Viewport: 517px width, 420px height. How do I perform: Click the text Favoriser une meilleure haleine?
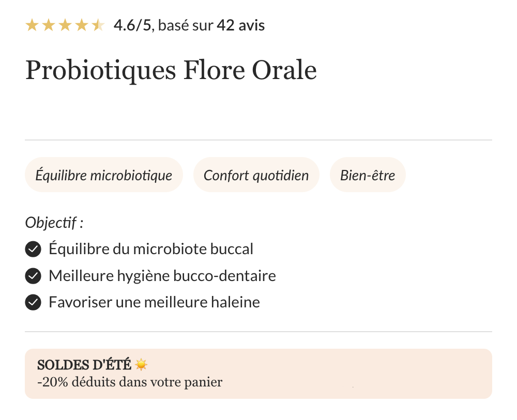coord(154,302)
